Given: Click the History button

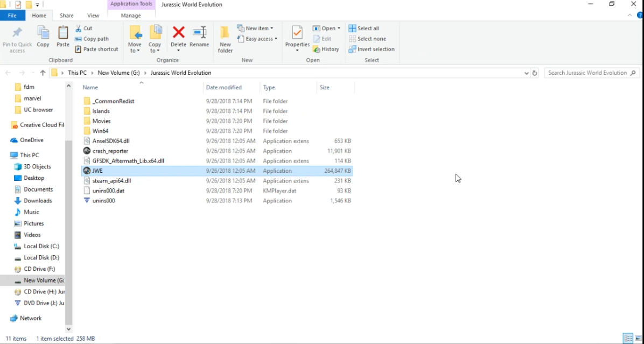Looking at the screenshot, I should click(x=326, y=49).
